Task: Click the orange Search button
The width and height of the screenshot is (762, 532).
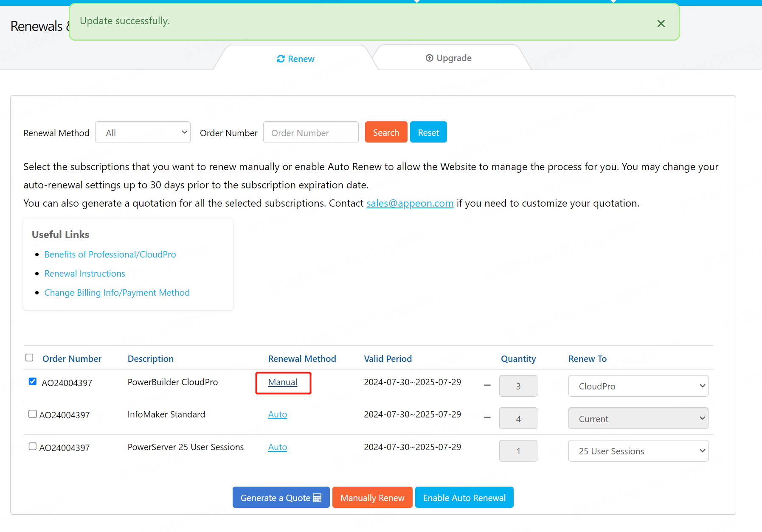Action: 386,132
